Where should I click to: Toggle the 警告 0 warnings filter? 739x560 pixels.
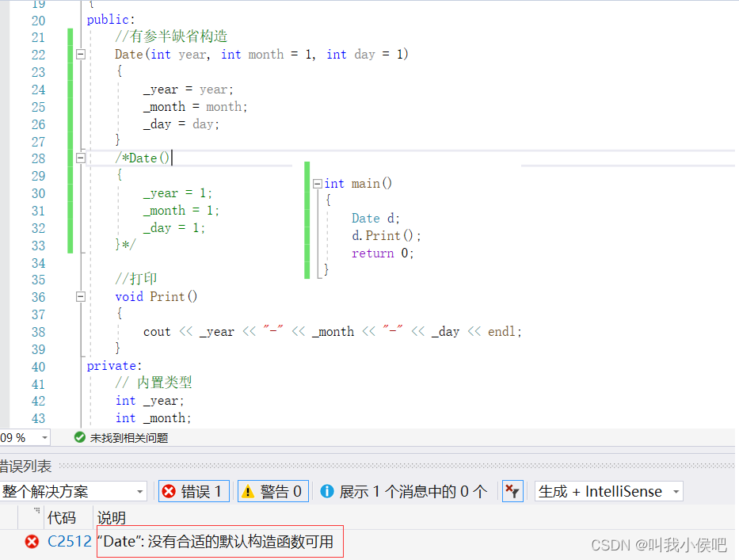point(272,491)
